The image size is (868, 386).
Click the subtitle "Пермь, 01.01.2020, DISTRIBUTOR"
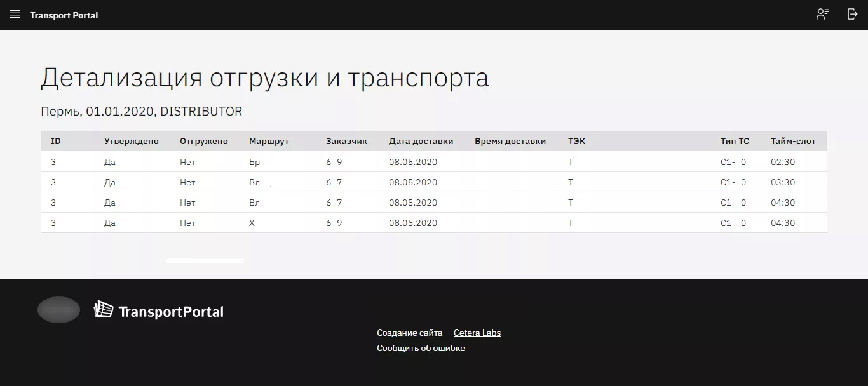[x=141, y=111]
